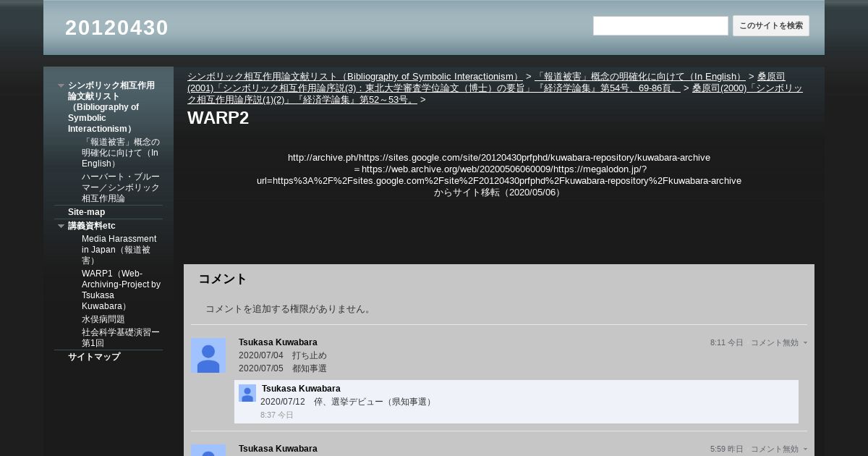Screen dimensions: 868x456
Task: Open sidebar page 「報道被害」概念の明確化に向けて
Action: tap(121, 153)
